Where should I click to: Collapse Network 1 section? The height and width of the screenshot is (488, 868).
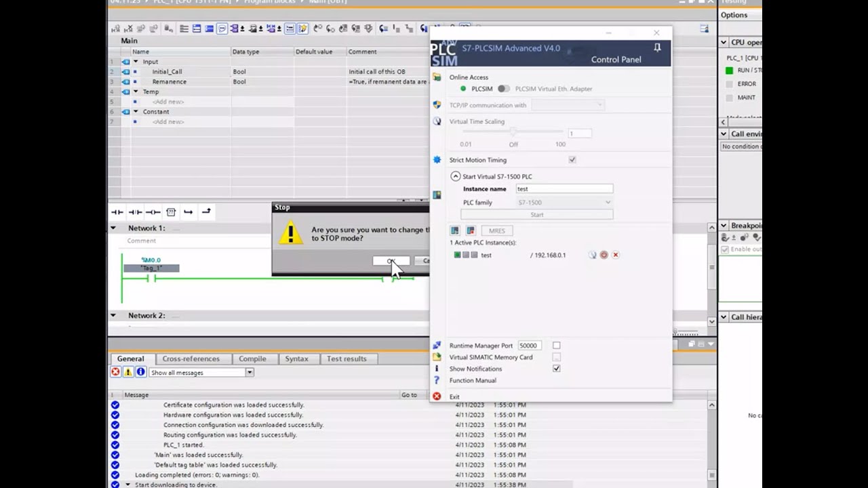tap(113, 228)
